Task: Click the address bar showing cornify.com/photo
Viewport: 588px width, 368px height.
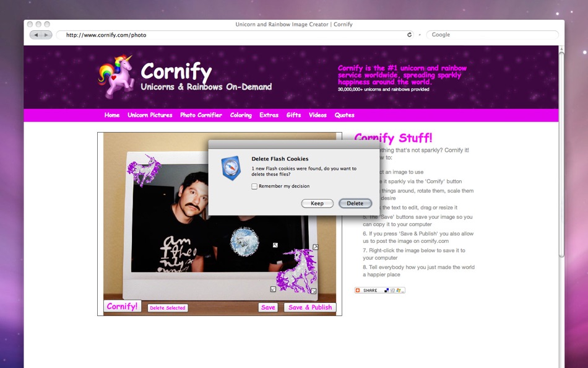Action: pos(235,35)
